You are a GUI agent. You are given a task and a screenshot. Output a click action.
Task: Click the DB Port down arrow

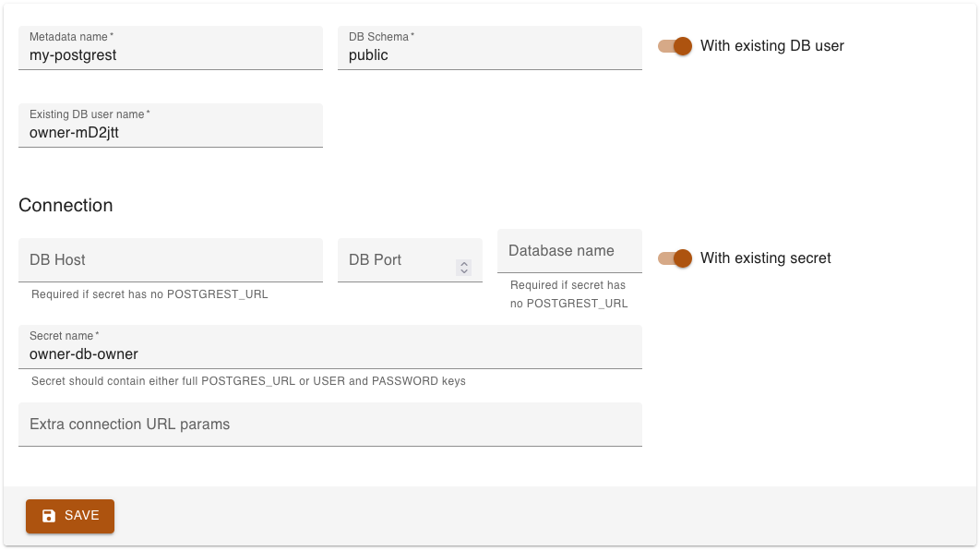pos(464,271)
